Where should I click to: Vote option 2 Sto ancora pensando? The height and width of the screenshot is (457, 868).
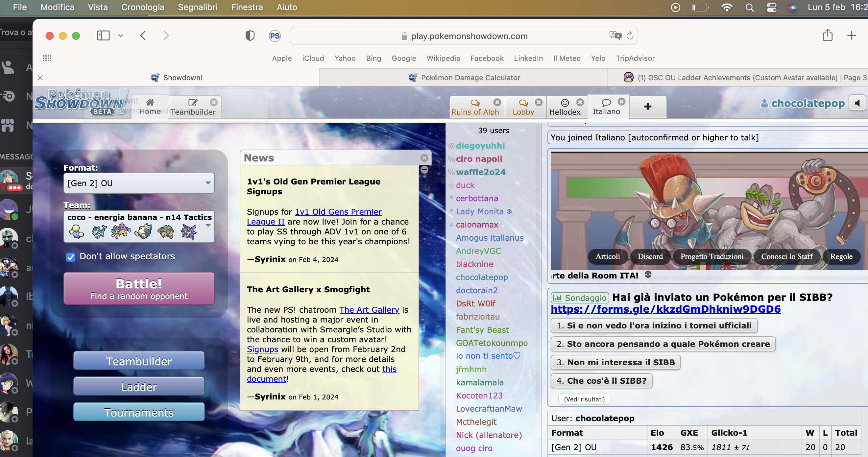(x=663, y=344)
